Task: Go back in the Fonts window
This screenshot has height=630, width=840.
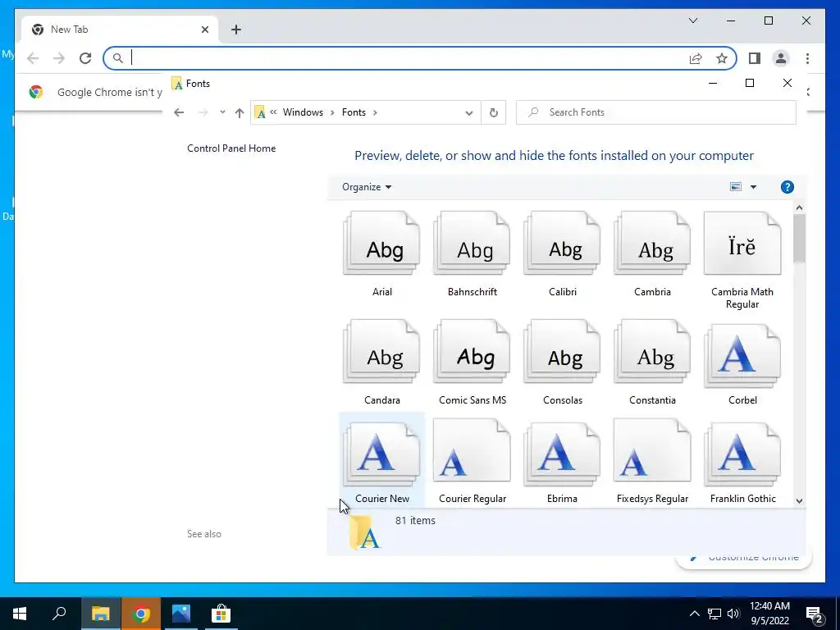Action: coord(179,112)
